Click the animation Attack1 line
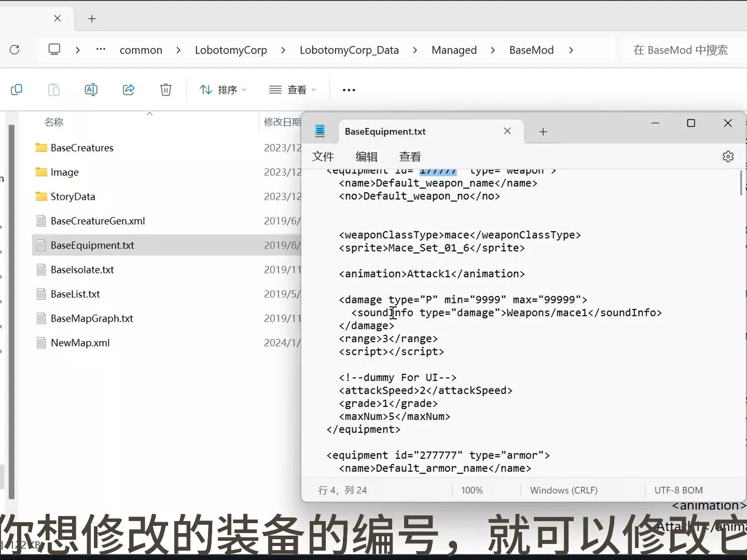 [432, 274]
